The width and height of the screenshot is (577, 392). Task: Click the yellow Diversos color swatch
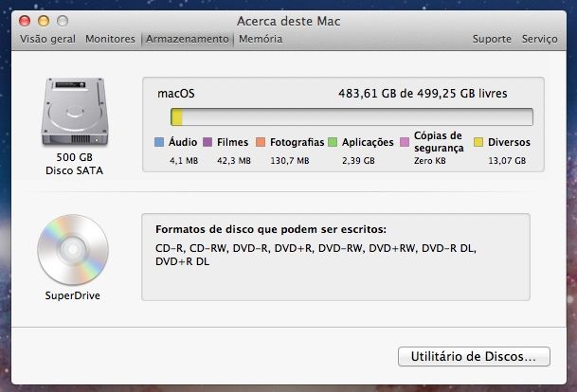tap(478, 142)
